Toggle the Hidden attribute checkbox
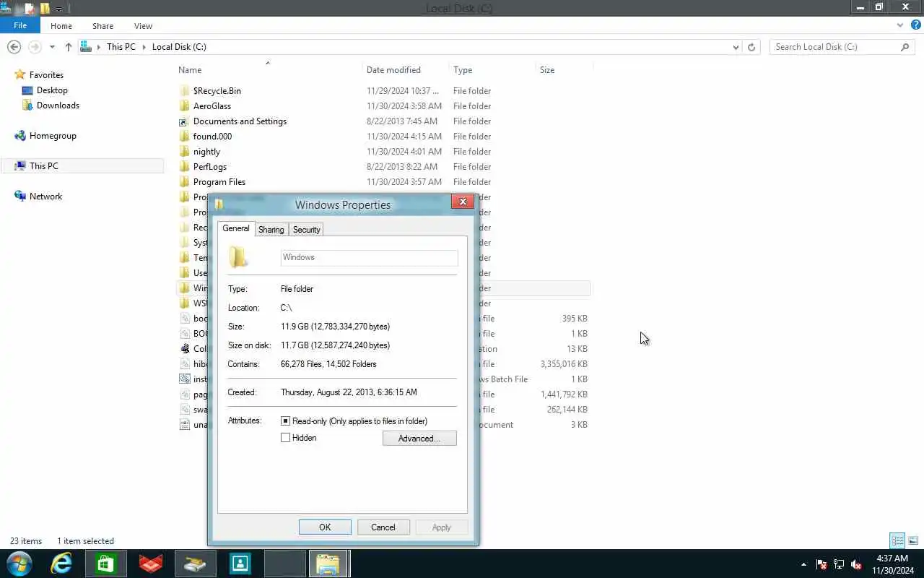924x578 pixels. click(286, 438)
